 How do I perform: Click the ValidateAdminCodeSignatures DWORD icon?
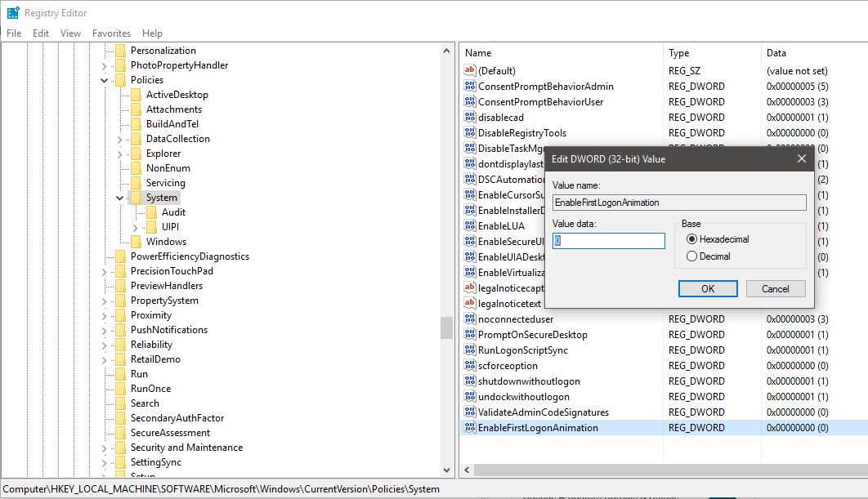(469, 412)
